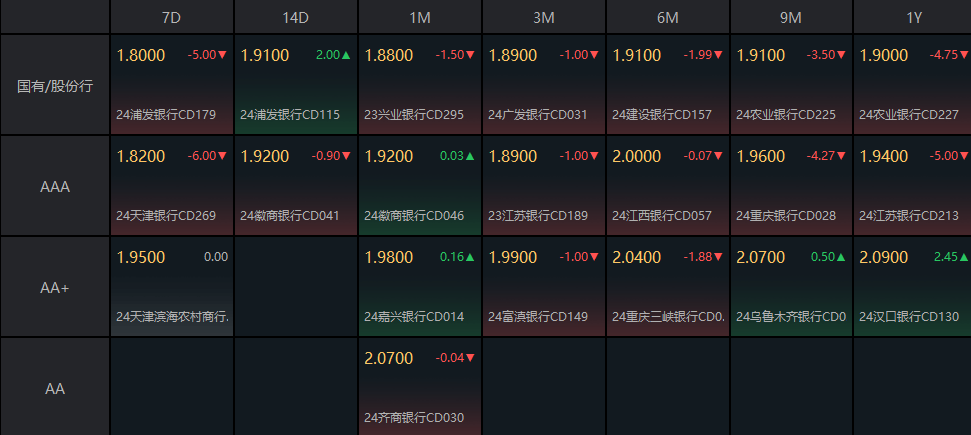Click the green up arrow beside 2.00
Screen dimensions: 971x435
pyautogui.click(x=346, y=55)
